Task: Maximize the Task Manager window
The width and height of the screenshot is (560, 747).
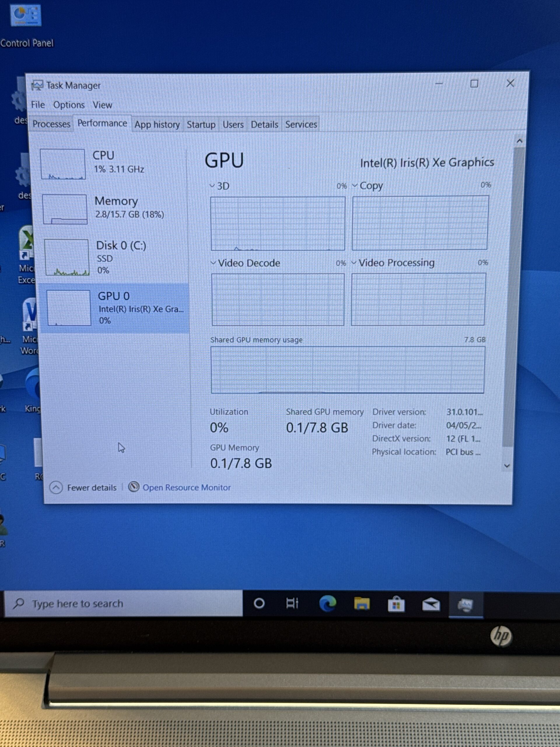Action: coord(474,83)
